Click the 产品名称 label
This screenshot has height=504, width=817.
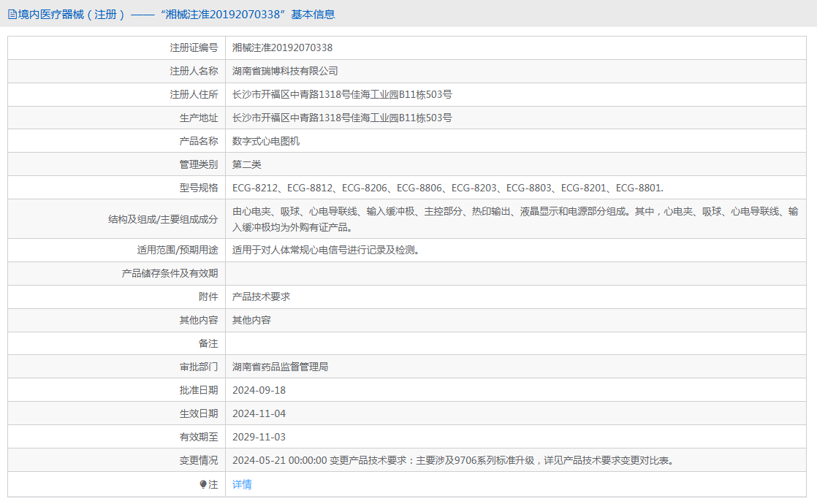click(199, 142)
